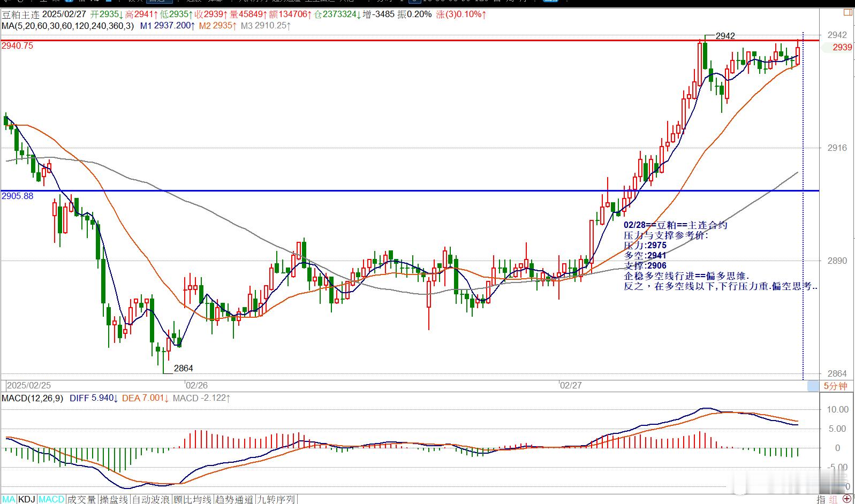Click the 豆粕主连 contract name
The image size is (855, 504).
click(x=20, y=14)
